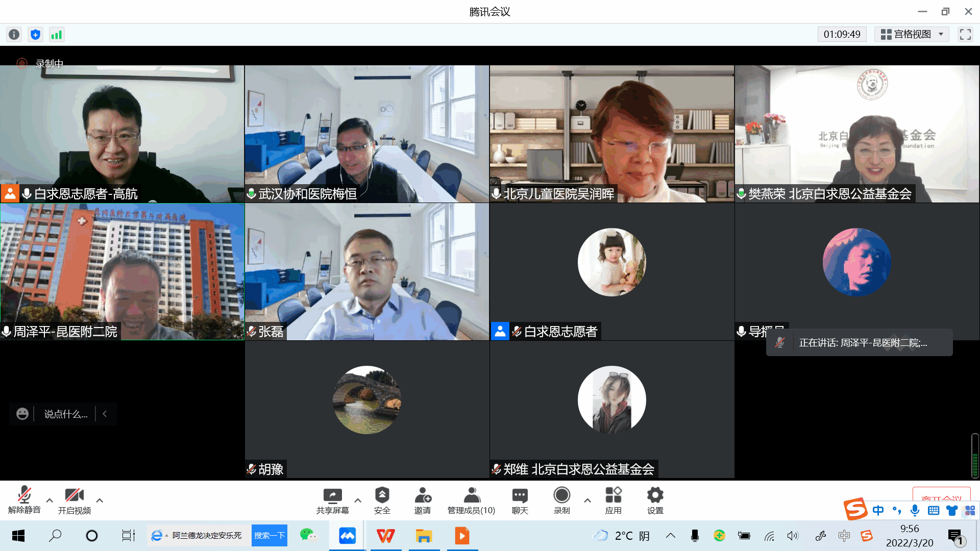Adjust the green audio level bar on right edge
980x551 pixels.
tap(974, 454)
